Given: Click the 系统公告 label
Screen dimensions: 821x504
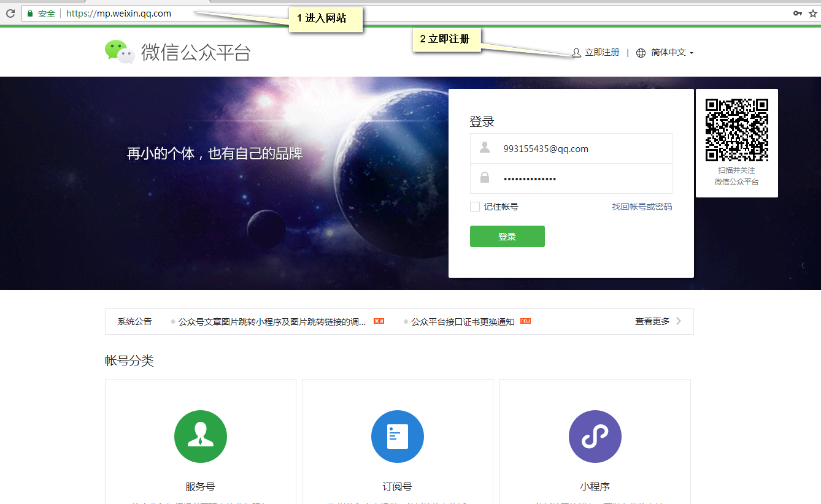Looking at the screenshot, I should (134, 321).
